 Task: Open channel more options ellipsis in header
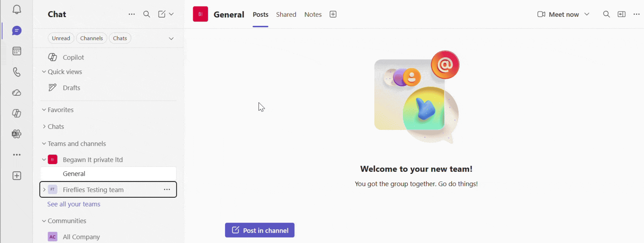637,14
